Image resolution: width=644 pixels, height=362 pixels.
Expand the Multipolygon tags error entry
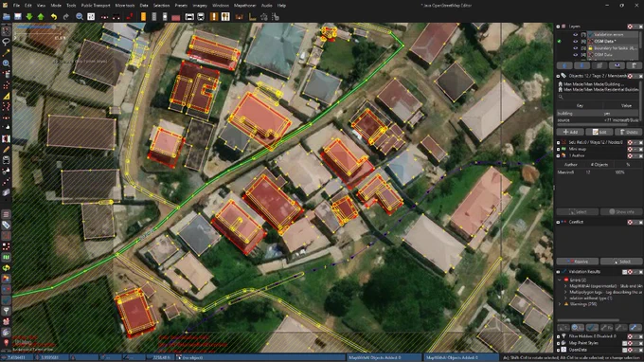pos(565,292)
